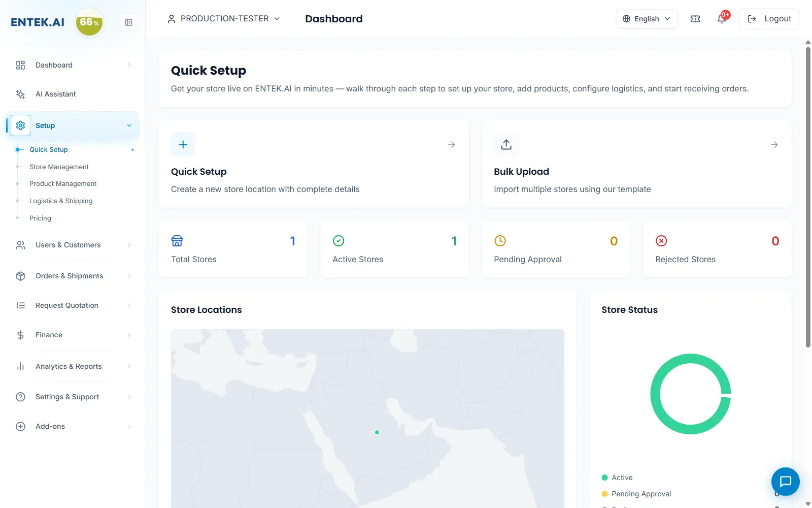Image resolution: width=812 pixels, height=508 pixels.
Task: Expand the Users & Customers menu
Action: pyautogui.click(x=73, y=245)
